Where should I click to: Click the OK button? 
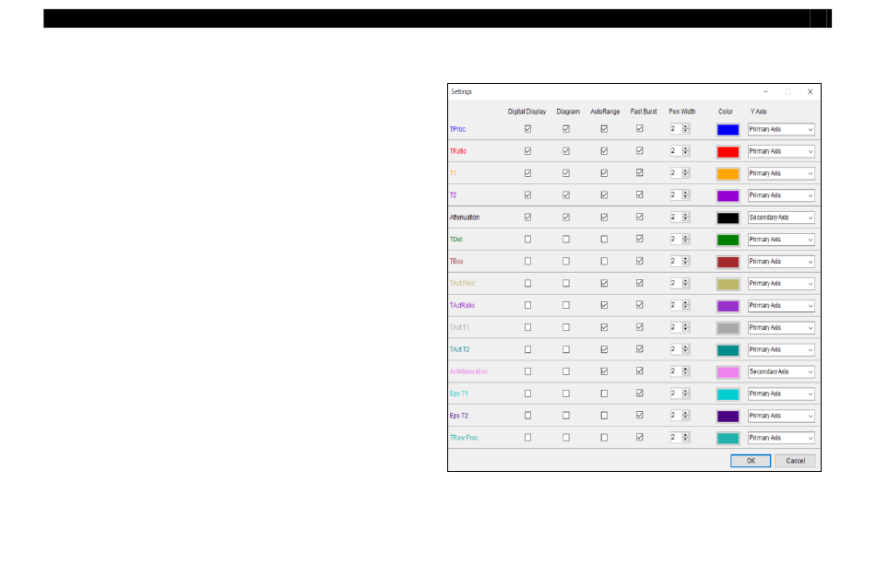coord(750,461)
